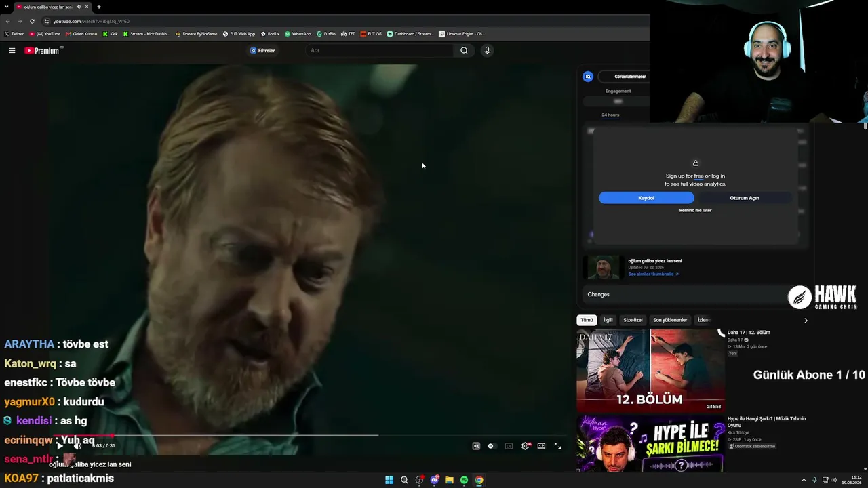868x488 pixels.
Task: Go back in Chrome navigation
Action: pos(7,21)
